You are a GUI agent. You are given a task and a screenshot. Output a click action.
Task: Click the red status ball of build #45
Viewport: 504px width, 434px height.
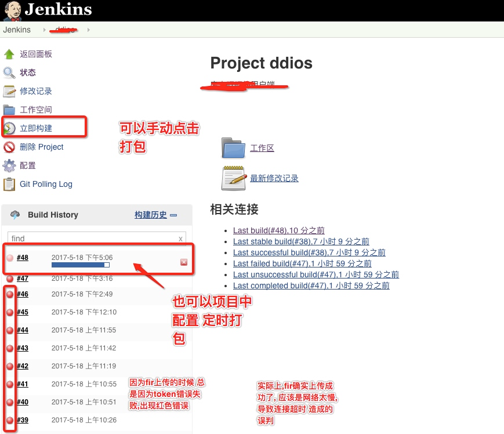(10, 312)
